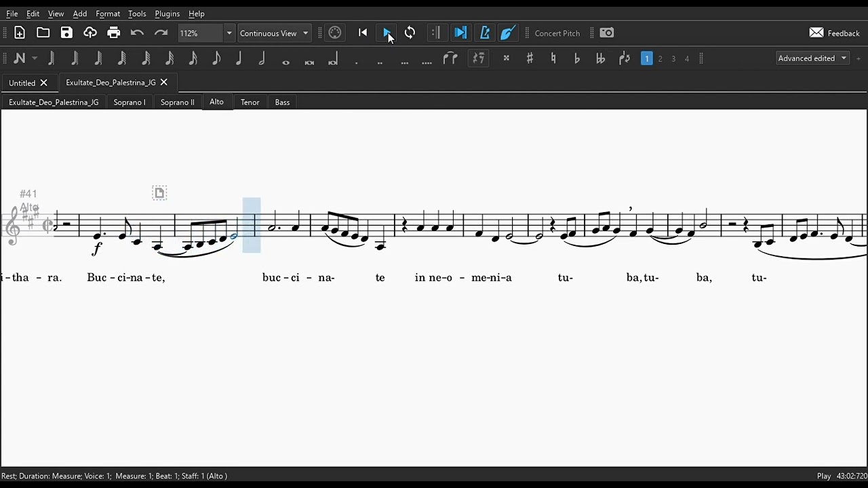This screenshot has height=488, width=868.
Task: Click the 112% zoom field
Action: pos(200,33)
